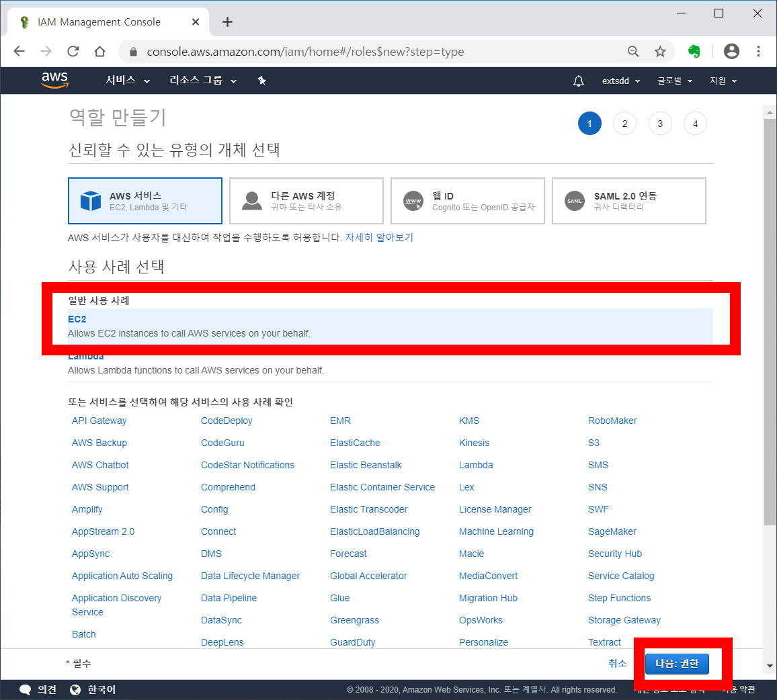777x700 pixels.
Task: Click the globe language icon in footer
Action: click(75, 690)
